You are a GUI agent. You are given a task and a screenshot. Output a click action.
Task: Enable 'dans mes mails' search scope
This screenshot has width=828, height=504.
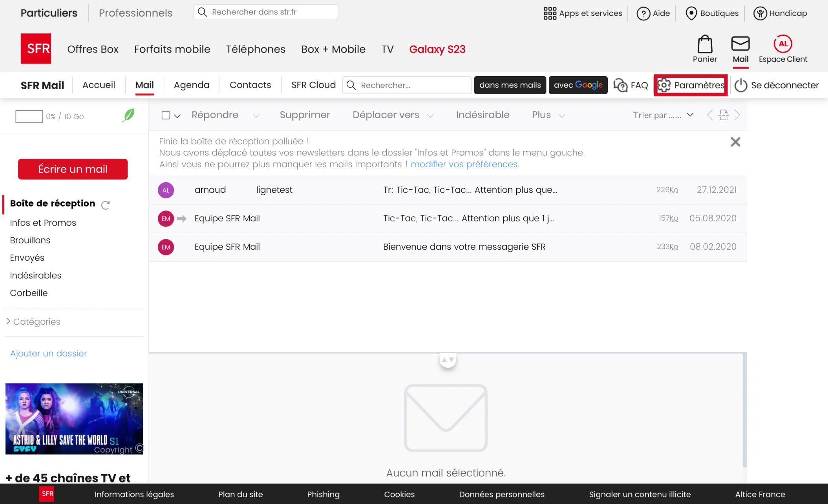point(510,85)
